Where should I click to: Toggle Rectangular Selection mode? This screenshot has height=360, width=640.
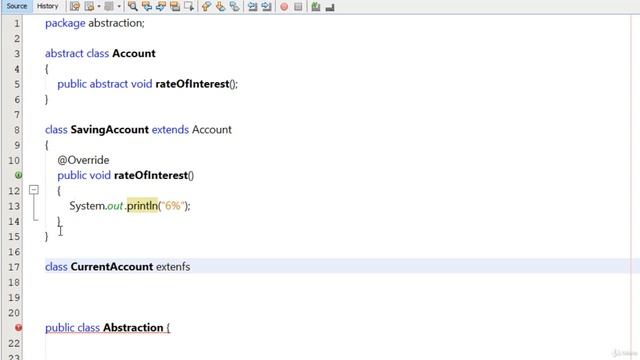pyautogui.click(x=189, y=7)
